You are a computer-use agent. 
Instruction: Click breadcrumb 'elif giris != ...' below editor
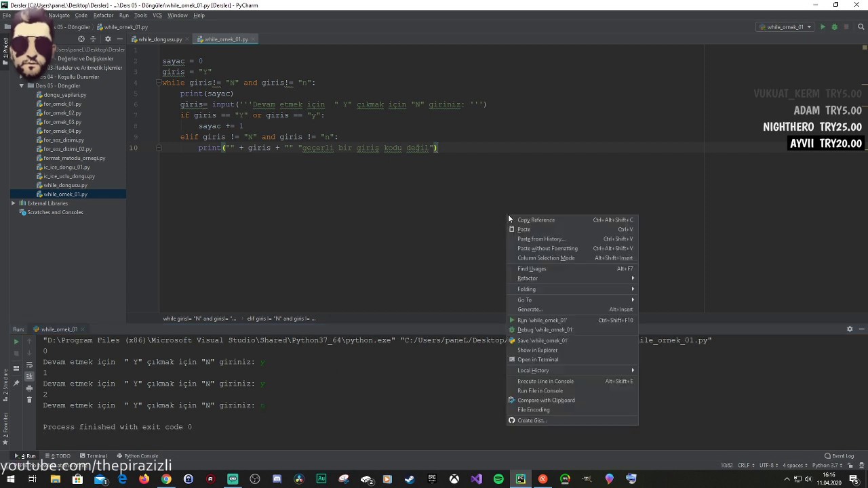281,319
